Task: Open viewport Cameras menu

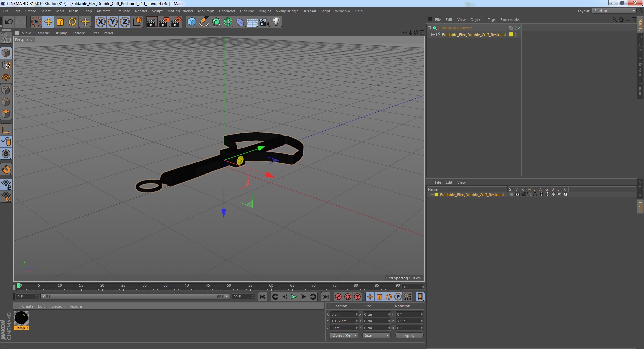Action: pyautogui.click(x=42, y=33)
